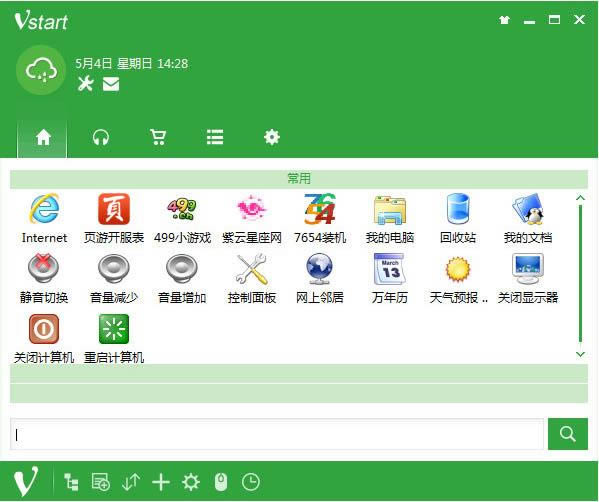The height and width of the screenshot is (502, 599).
Task: Toggle mute with 静音切换
Action: 44,278
